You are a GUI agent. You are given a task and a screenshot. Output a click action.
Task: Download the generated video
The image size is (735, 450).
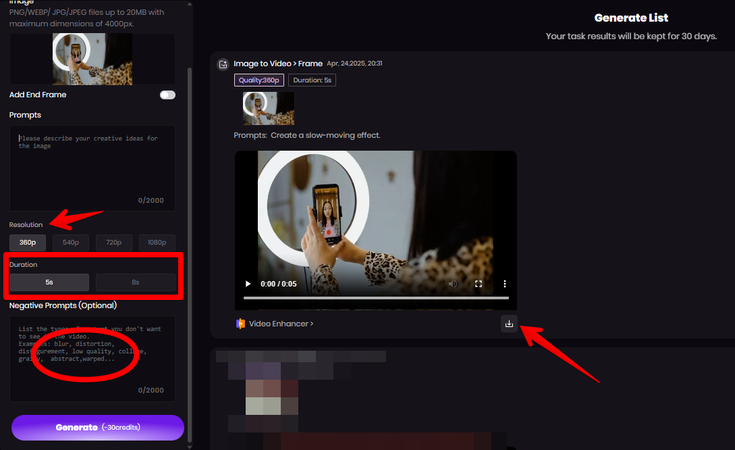tap(509, 323)
